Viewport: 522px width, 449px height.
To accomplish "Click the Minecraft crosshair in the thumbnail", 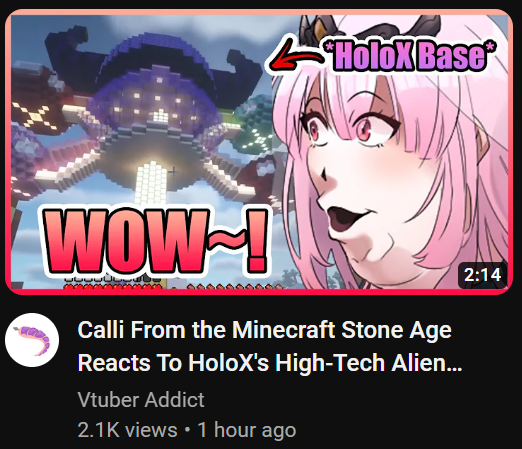I will (x=173, y=172).
